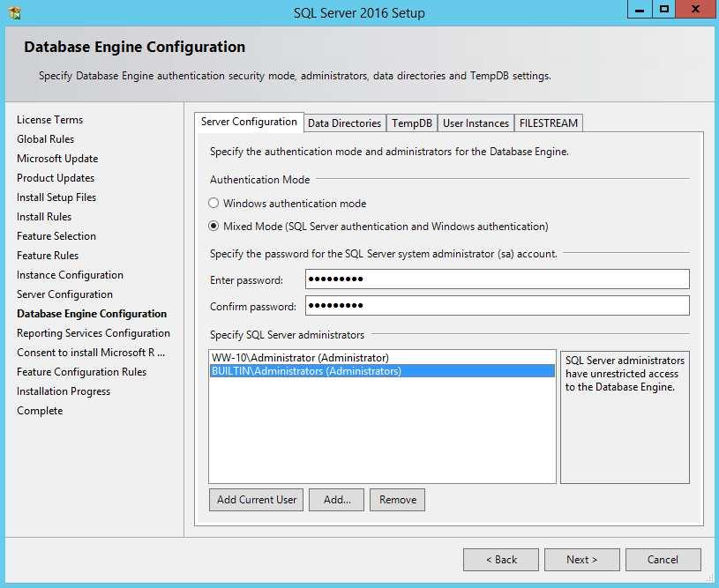Select Windows authentication mode radio button
This screenshot has width=719, height=588.
(x=213, y=203)
